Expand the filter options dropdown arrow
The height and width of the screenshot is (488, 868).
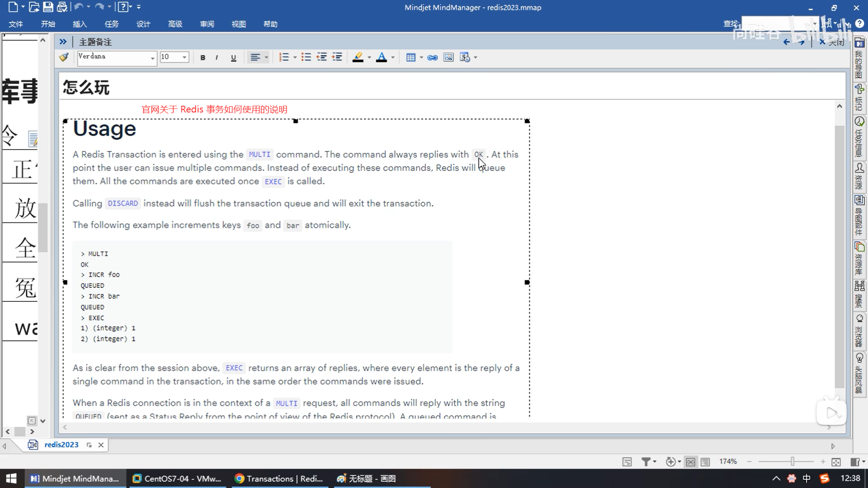coord(655,462)
